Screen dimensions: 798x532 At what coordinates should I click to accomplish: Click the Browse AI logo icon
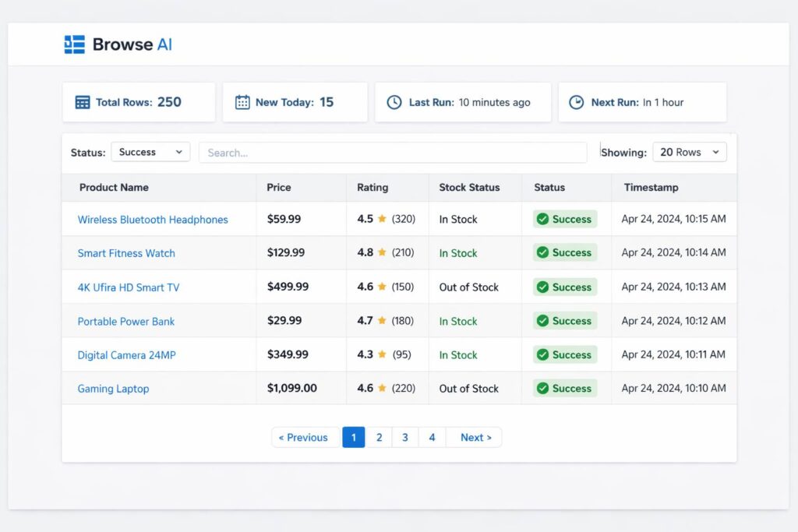[74, 44]
